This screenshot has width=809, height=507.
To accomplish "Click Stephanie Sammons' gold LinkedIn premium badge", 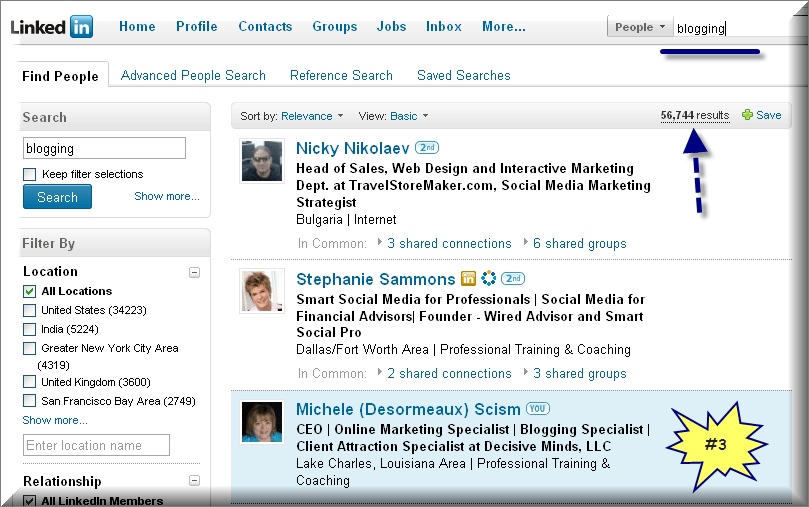I will point(468,279).
